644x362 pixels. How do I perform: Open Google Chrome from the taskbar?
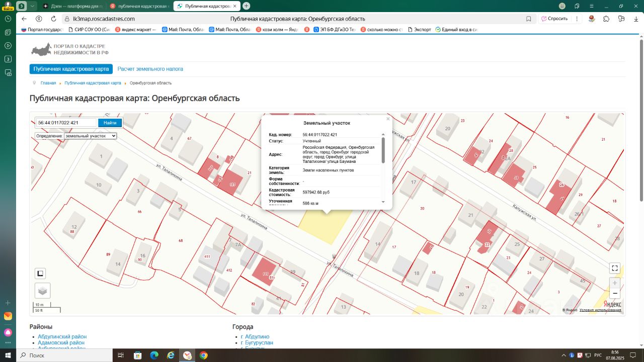point(203,355)
